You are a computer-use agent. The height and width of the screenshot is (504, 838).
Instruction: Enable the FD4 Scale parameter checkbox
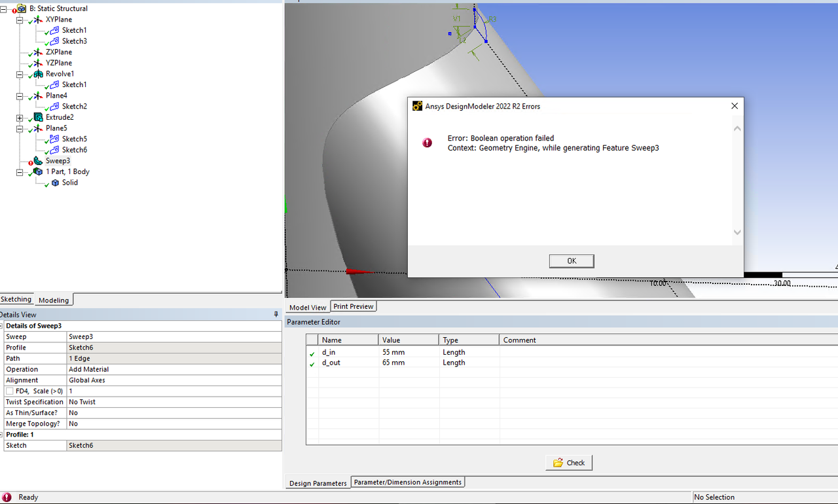10,391
